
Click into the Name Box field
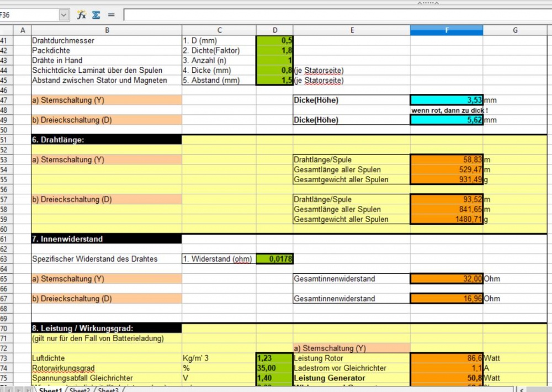[28, 15]
